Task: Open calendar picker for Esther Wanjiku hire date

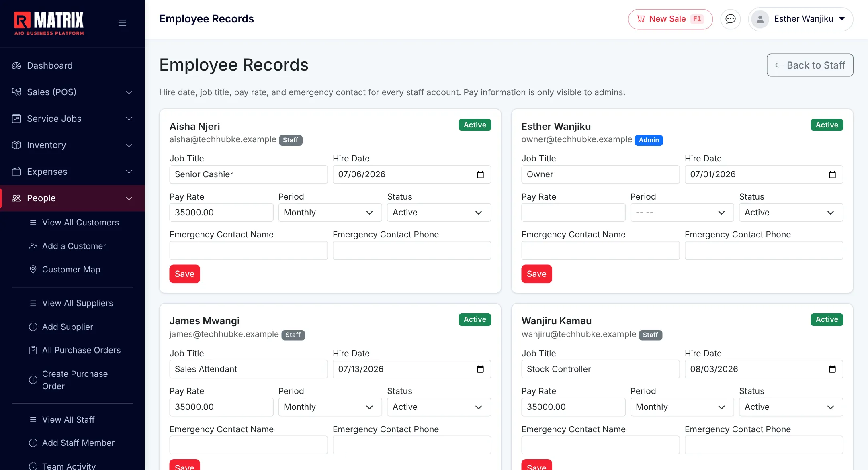Action: (832, 174)
